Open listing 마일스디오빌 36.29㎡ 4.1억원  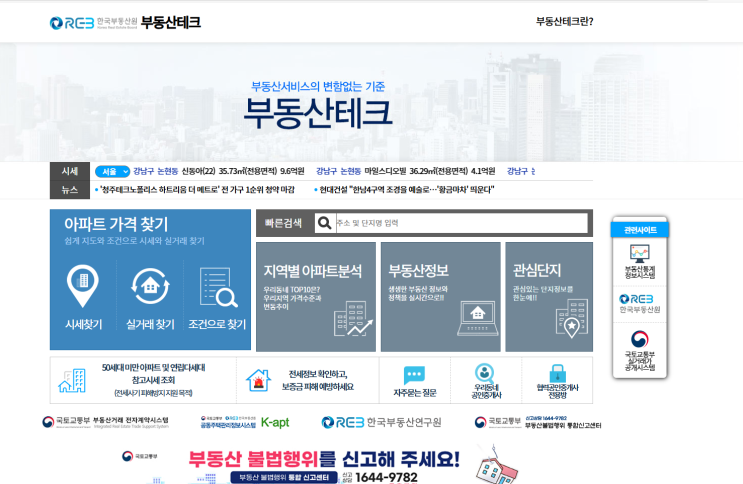click(406, 171)
